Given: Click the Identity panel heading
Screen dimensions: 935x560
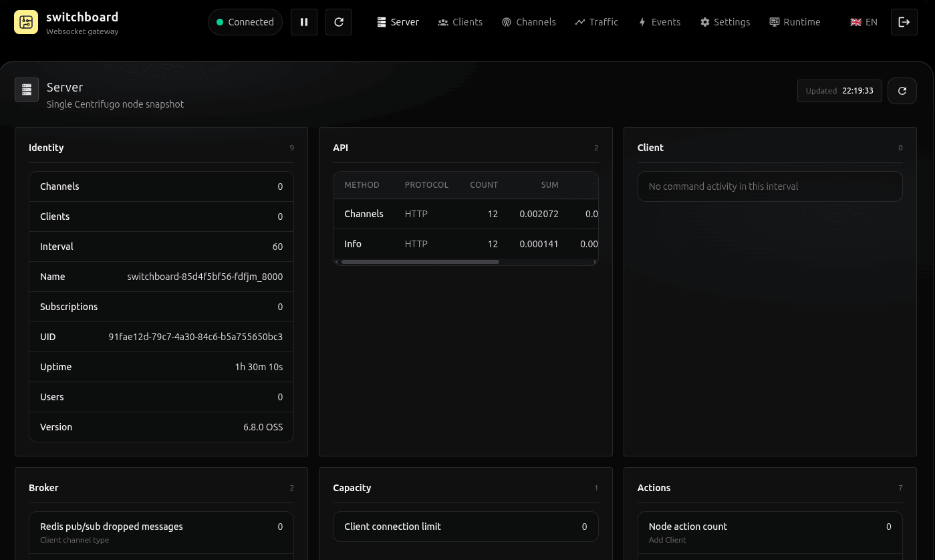Looking at the screenshot, I should click(46, 148).
